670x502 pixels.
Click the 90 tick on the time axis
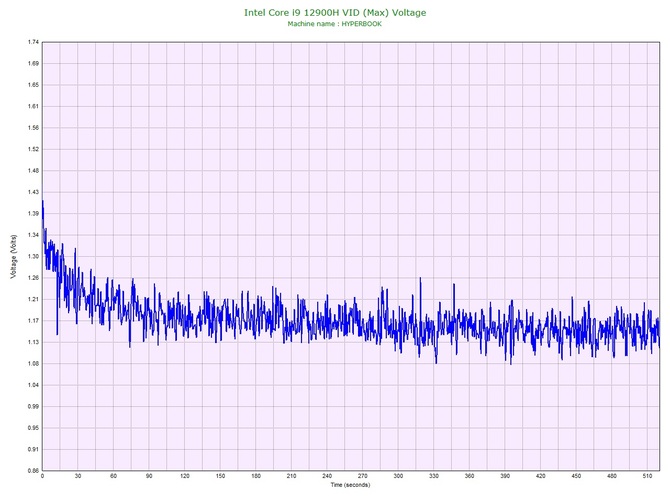point(149,476)
